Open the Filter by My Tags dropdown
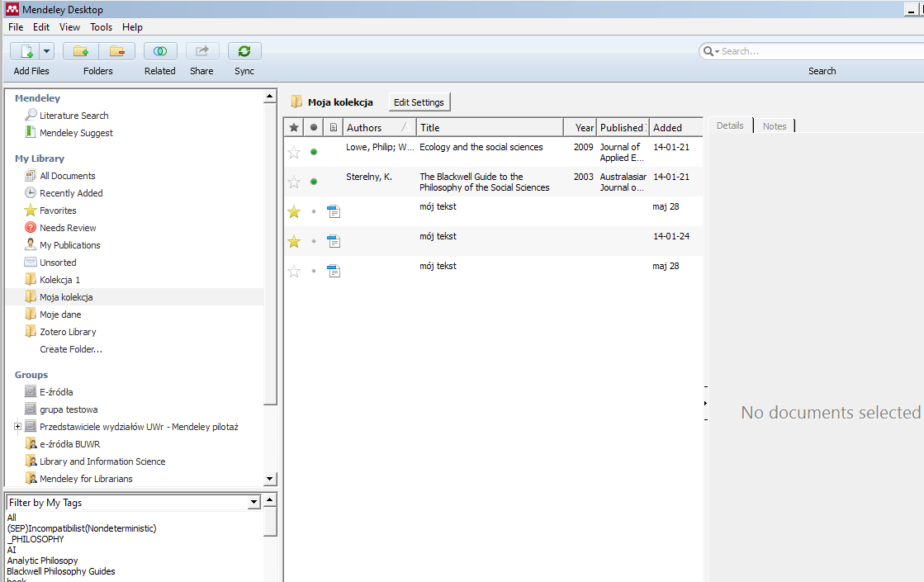The width and height of the screenshot is (924, 582). pyautogui.click(x=254, y=503)
